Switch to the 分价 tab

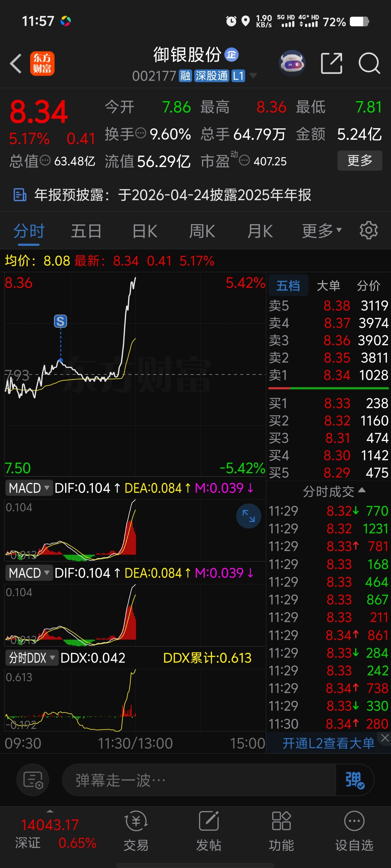(x=368, y=286)
